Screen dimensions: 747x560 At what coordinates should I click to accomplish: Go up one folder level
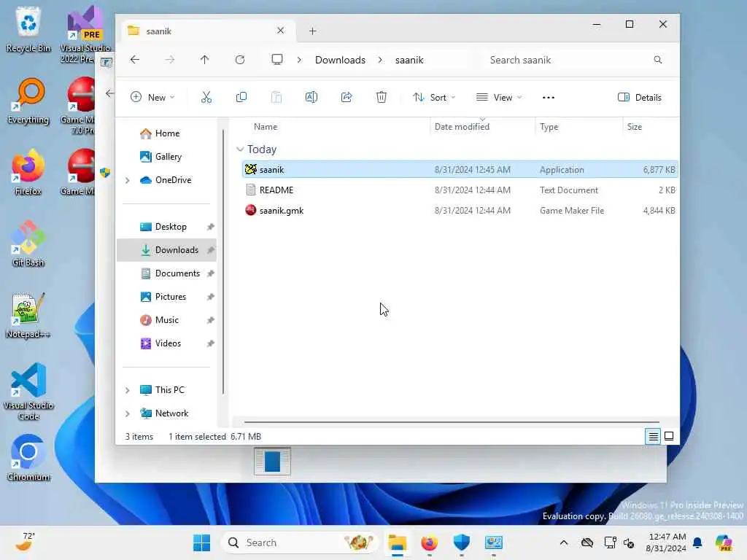coord(204,60)
